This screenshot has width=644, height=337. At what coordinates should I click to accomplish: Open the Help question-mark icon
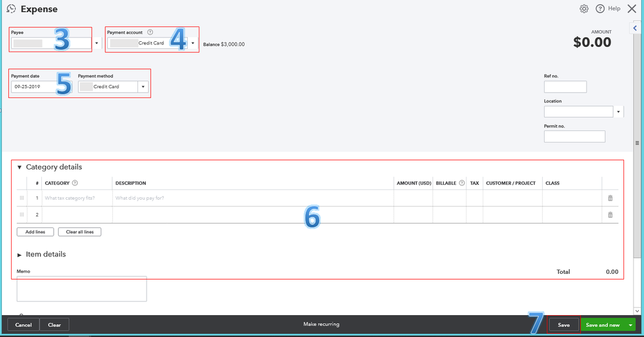(x=600, y=8)
